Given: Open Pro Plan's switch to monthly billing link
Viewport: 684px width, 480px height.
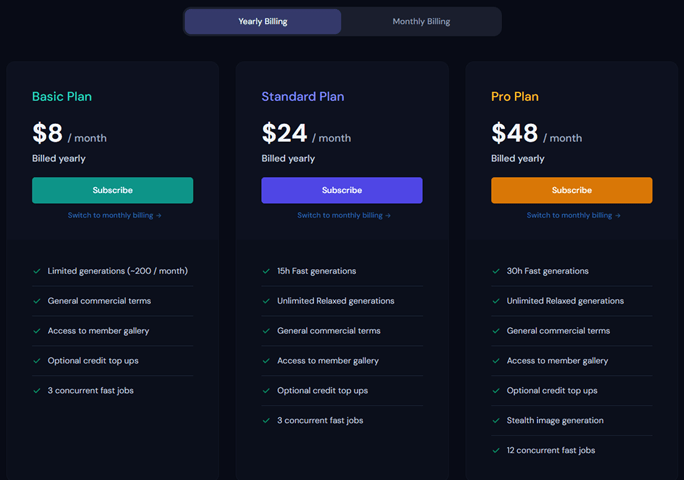Looking at the screenshot, I should (x=573, y=215).
